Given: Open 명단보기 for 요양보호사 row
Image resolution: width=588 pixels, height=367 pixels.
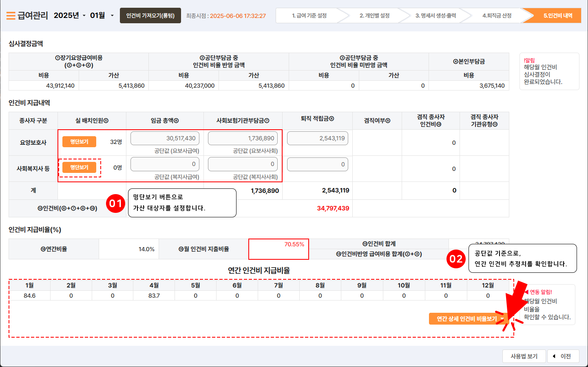Looking at the screenshot, I should pyautogui.click(x=79, y=141).
